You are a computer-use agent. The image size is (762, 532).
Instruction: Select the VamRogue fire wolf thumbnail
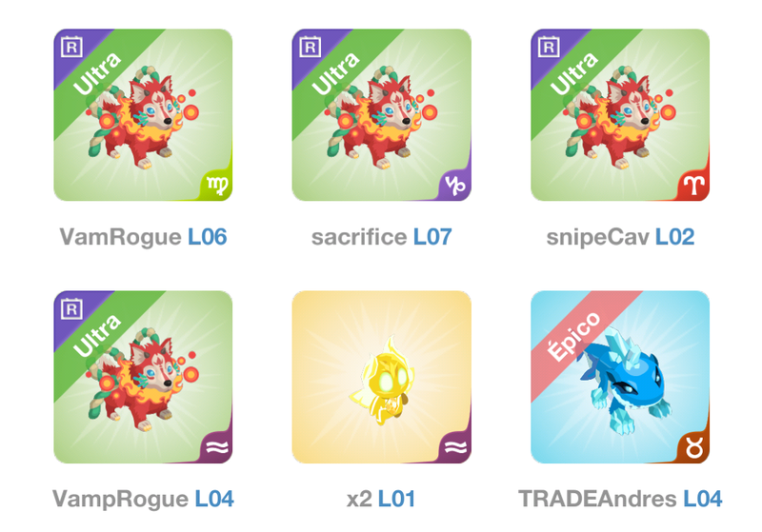(143, 115)
